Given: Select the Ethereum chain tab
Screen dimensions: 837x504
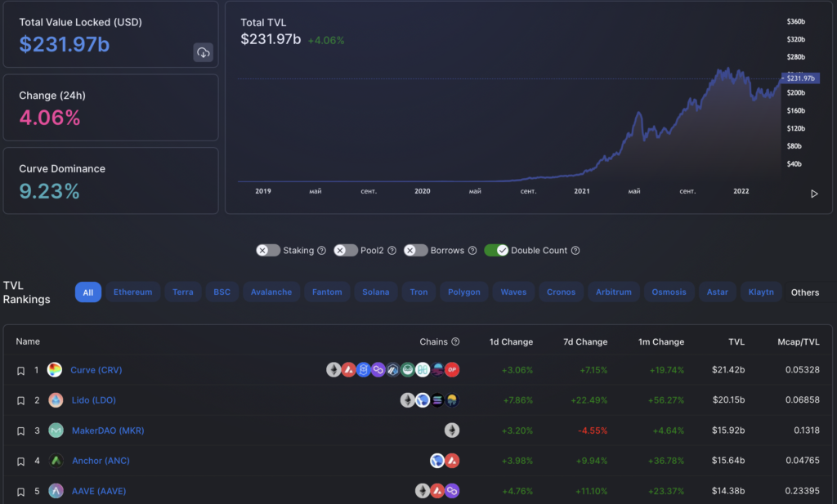Looking at the screenshot, I should click(x=132, y=292).
